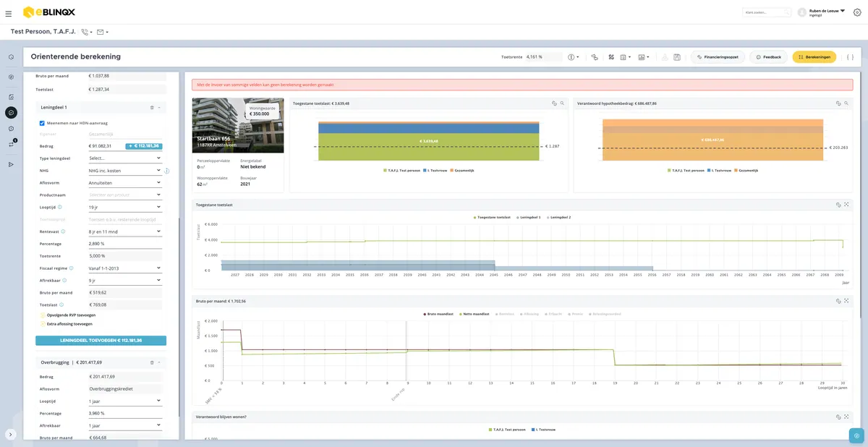
Task: Click the info icon beside NHG dropdown
Action: tap(167, 171)
